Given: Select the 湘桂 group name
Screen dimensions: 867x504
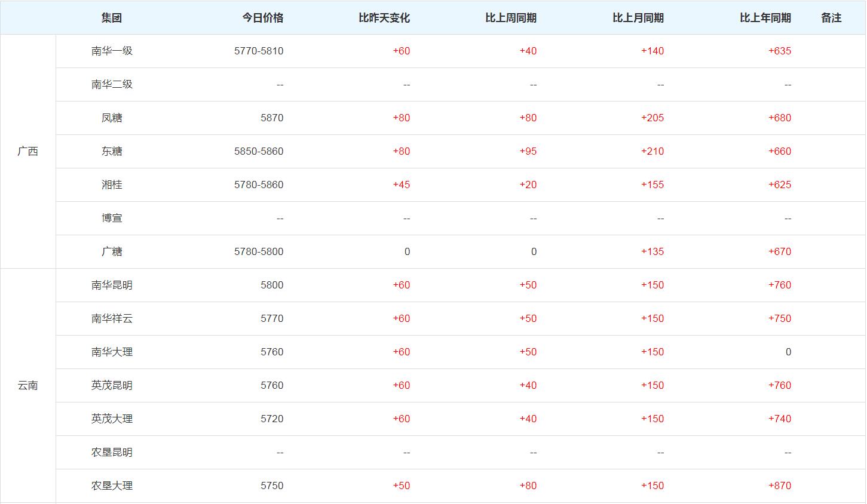Looking at the screenshot, I should coord(112,185).
